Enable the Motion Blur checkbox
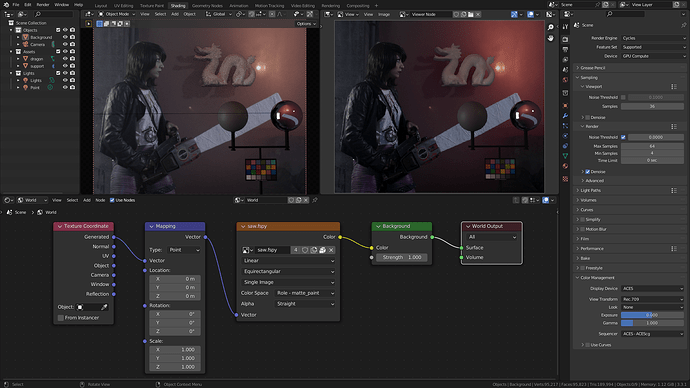Viewport: 690px width, 388px height. (583, 229)
